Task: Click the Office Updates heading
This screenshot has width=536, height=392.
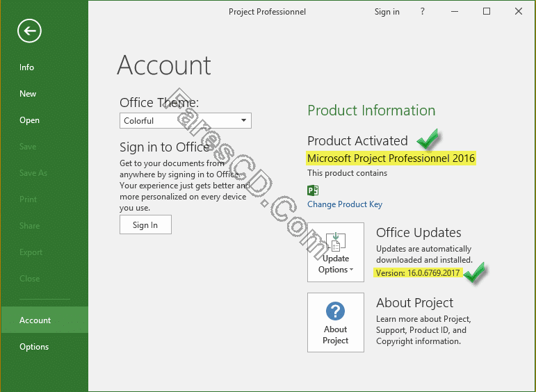Action: click(419, 233)
